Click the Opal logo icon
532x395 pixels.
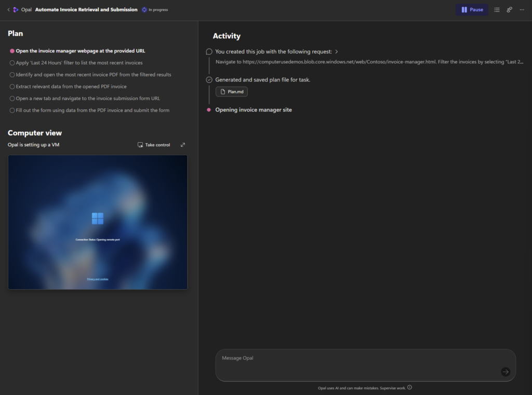click(16, 10)
